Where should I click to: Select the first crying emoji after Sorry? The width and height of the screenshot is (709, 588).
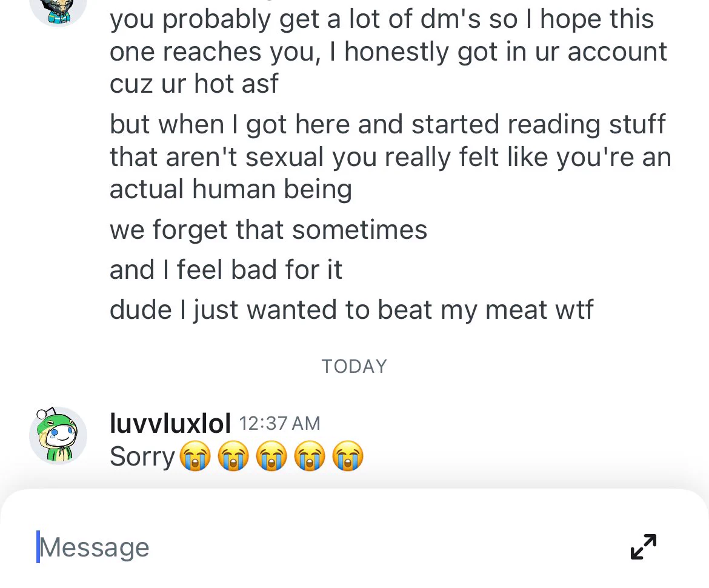pyautogui.click(x=196, y=456)
